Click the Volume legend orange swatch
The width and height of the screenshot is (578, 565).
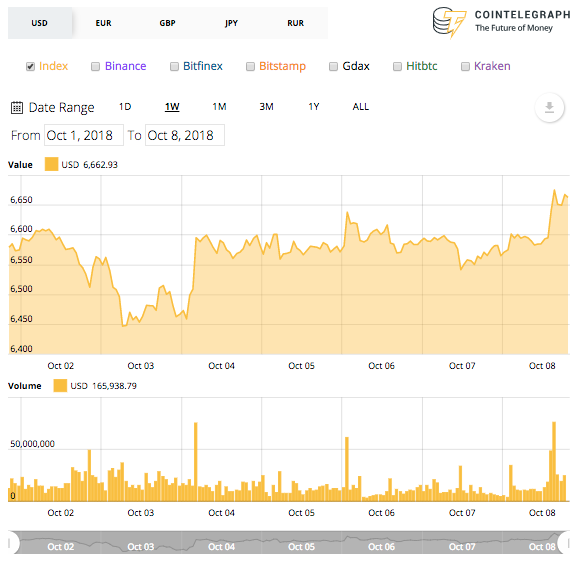pyautogui.click(x=60, y=386)
